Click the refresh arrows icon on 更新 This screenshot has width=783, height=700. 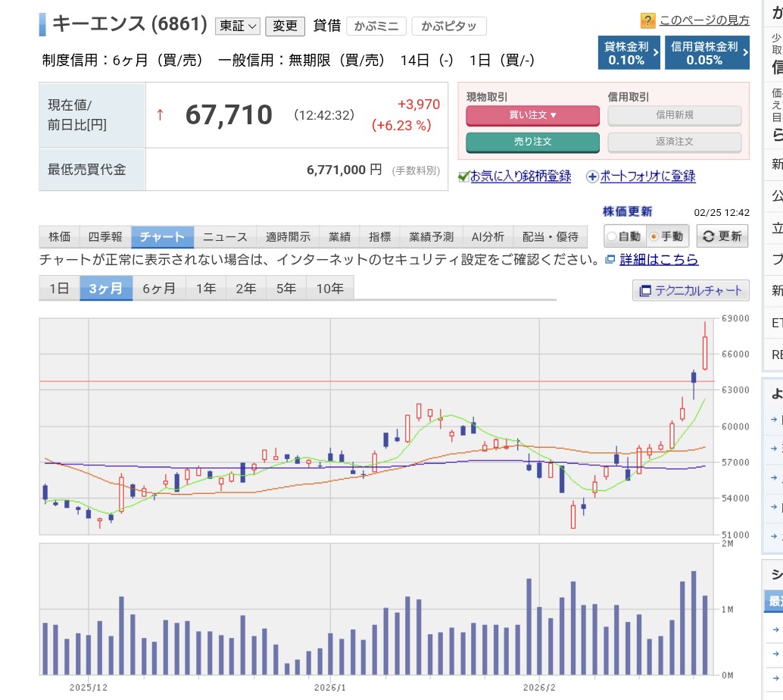tap(708, 236)
